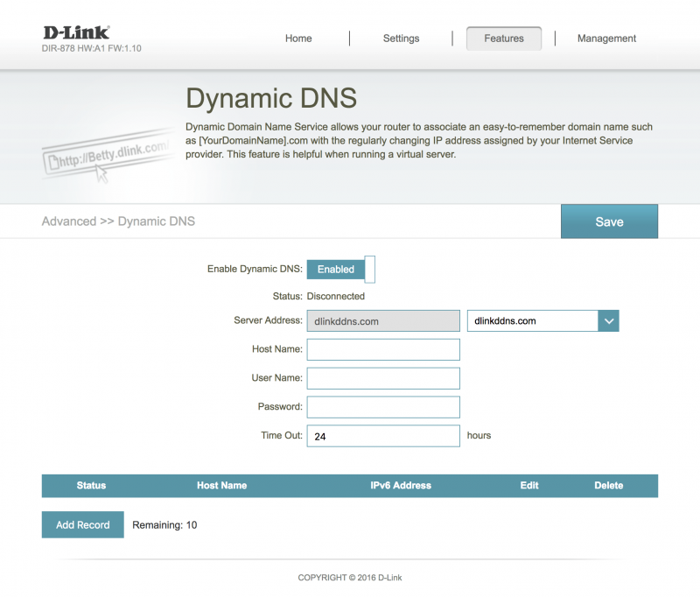Click the D-Link logo
The width and height of the screenshot is (700, 597).
pyautogui.click(x=76, y=32)
